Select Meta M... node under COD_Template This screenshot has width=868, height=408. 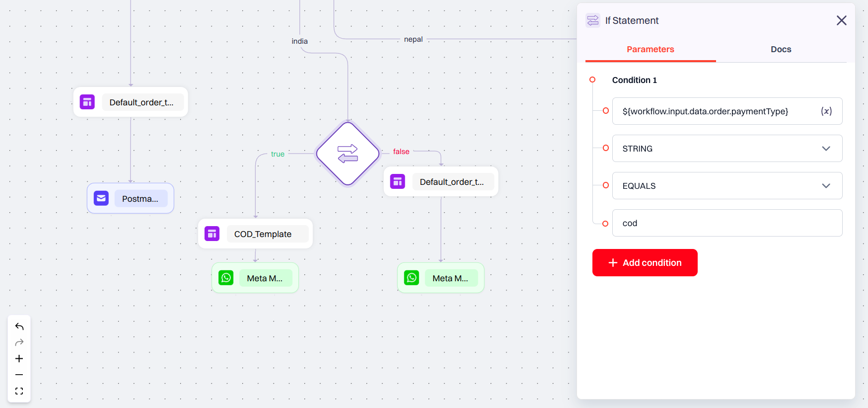[255, 278]
